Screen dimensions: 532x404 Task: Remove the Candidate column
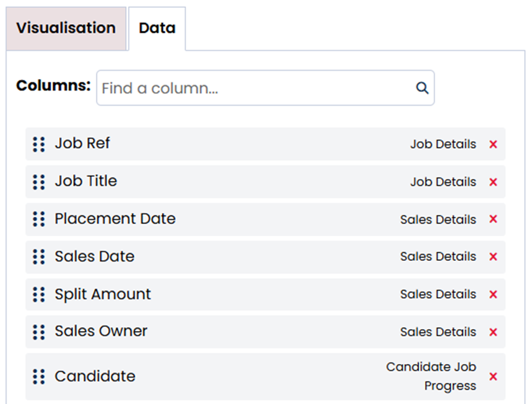tap(493, 376)
